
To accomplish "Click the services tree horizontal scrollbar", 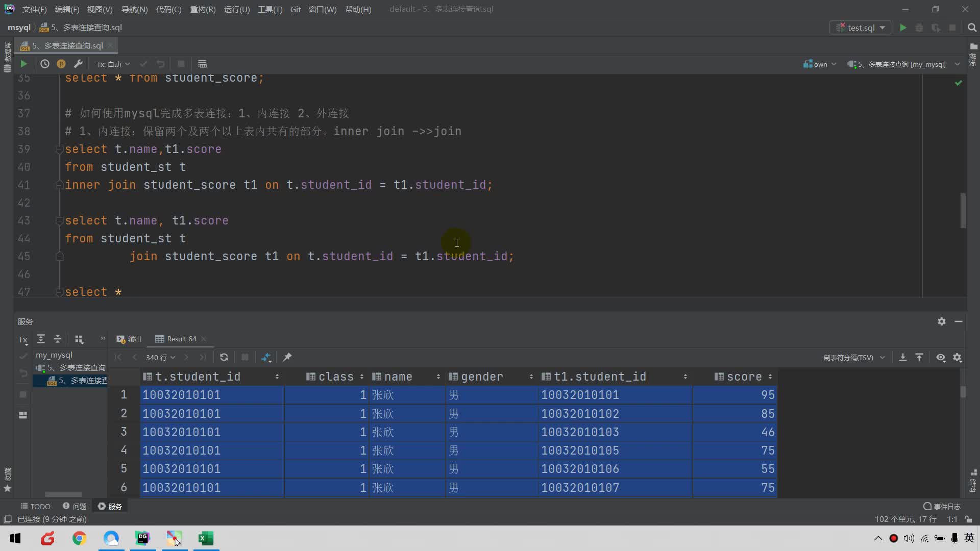I will [x=63, y=494].
